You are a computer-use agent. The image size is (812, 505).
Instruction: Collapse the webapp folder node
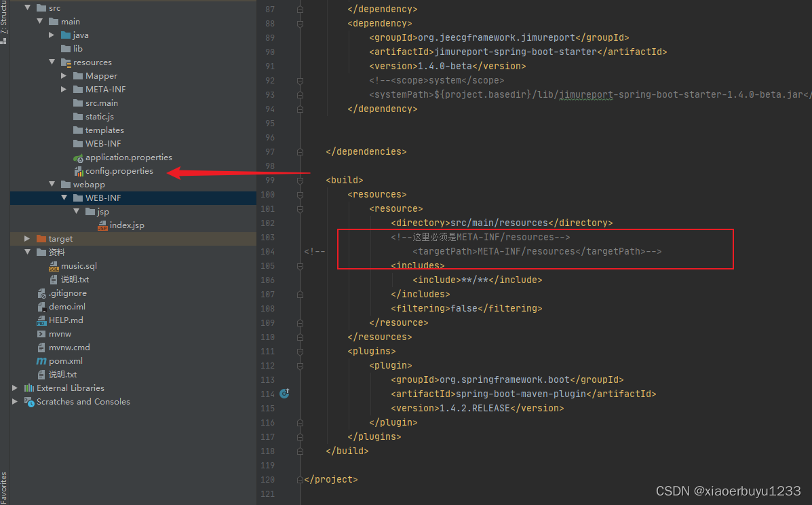click(x=52, y=184)
